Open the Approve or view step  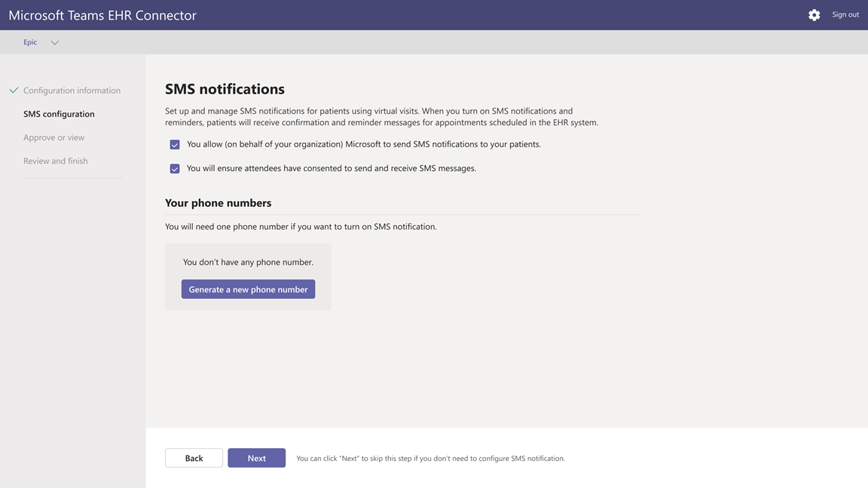(x=53, y=137)
